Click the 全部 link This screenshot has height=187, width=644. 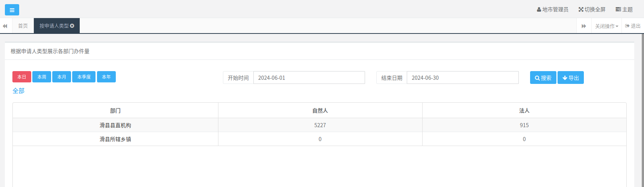(x=18, y=91)
